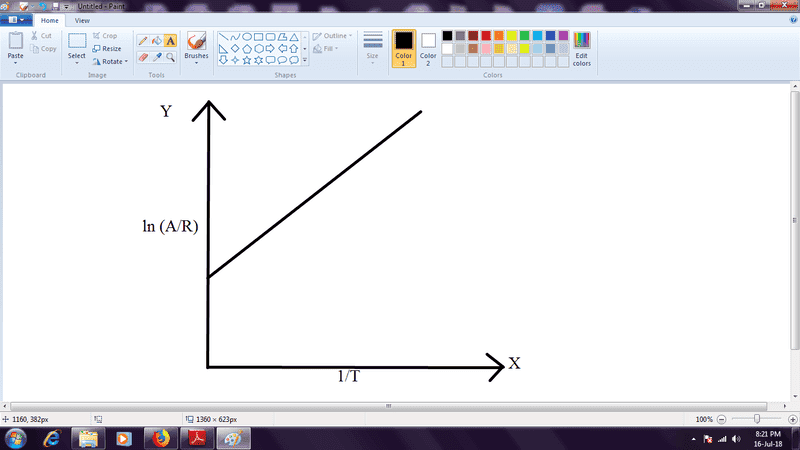This screenshot has height=450, width=800.
Task: Choose the Polygon shape
Action: tap(282, 37)
